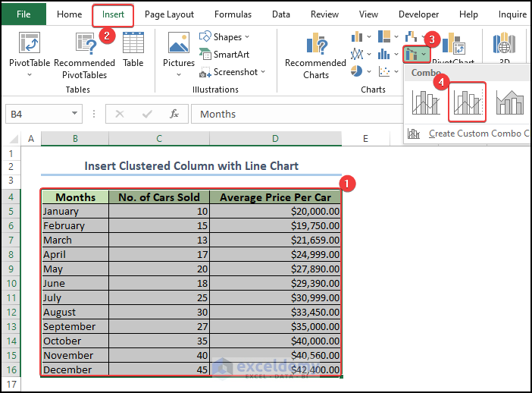Open the Formulas tab
Screen dimensions: 532x393
[x=233, y=14]
